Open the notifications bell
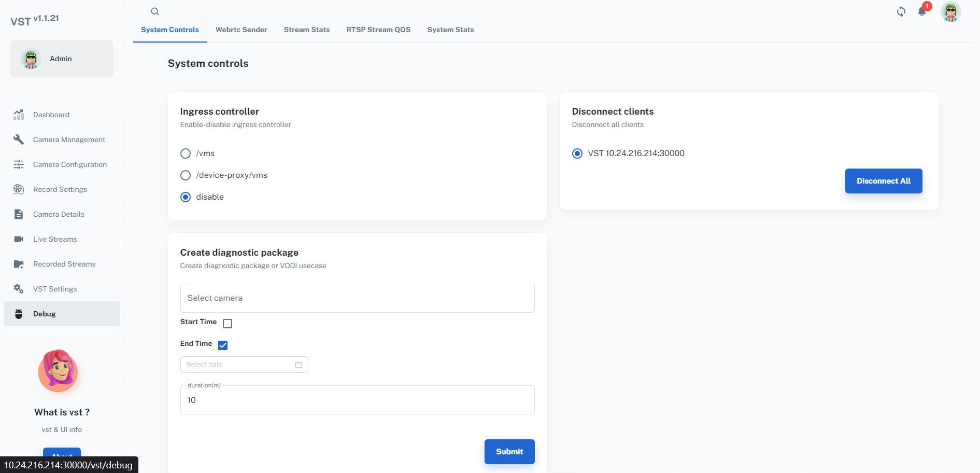 [x=922, y=11]
